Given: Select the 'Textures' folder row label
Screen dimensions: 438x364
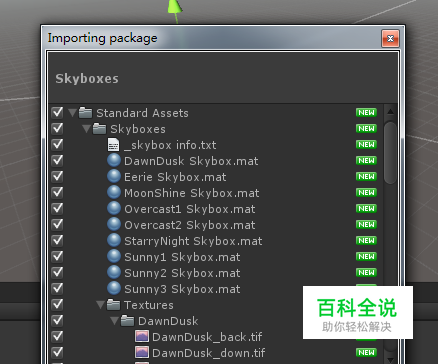Looking at the screenshot, I should [x=149, y=305].
